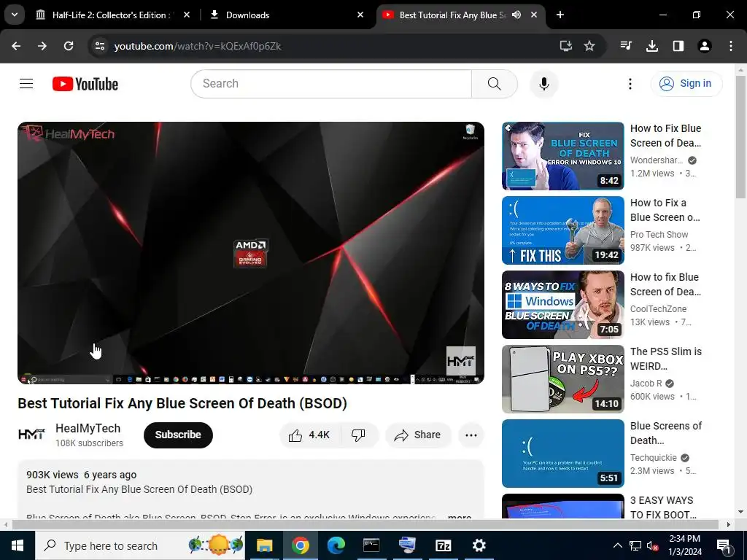Close the Downloads tab
Viewport: 747px width, 560px height.
[360, 15]
